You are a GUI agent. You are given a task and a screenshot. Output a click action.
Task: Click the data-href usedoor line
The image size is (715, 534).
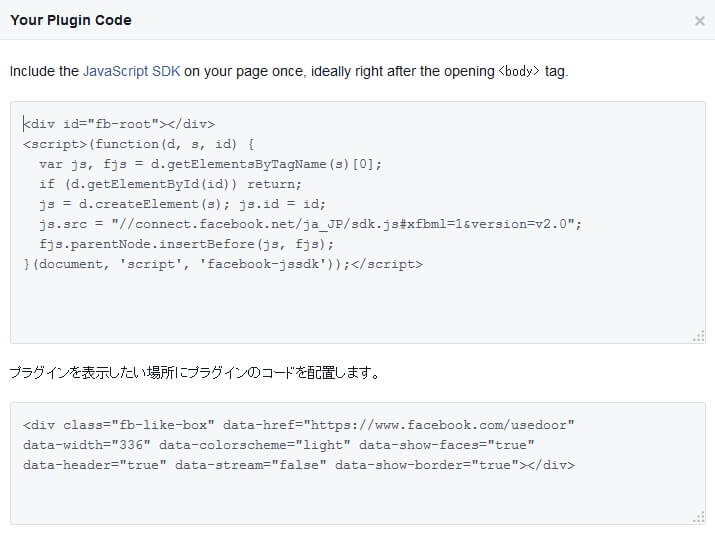(x=299, y=425)
